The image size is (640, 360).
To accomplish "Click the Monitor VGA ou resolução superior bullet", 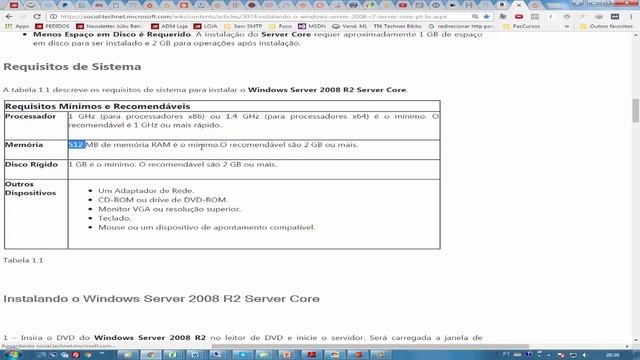I will point(169,209).
